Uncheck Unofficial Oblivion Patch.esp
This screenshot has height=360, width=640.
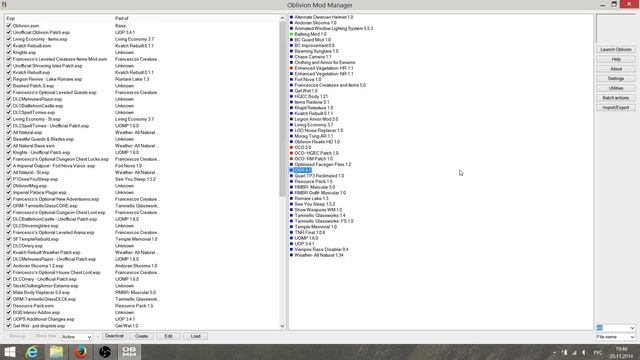click(x=9, y=32)
